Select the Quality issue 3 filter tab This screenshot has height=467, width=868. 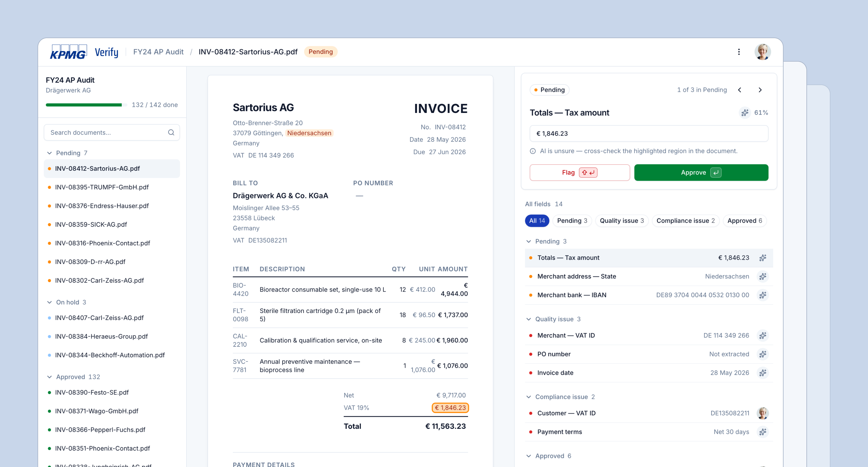pyautogui.click(x=622, y=221)
